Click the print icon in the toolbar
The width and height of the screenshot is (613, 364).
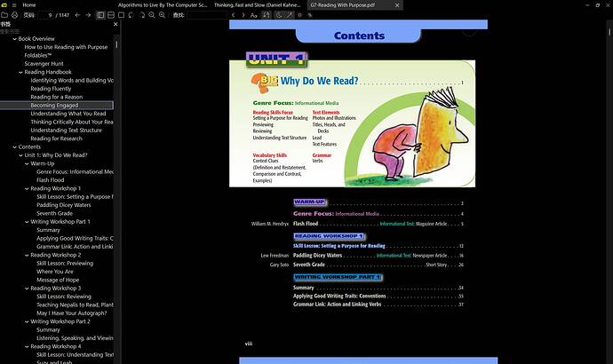point(14,15)
